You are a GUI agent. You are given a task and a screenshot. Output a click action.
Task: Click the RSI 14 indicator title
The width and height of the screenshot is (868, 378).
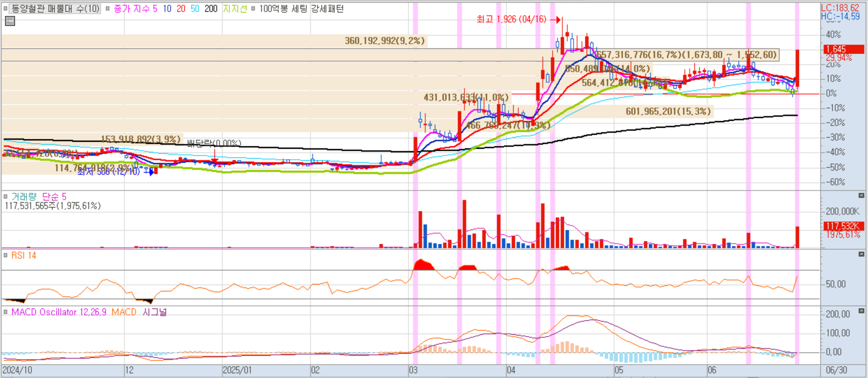(24, 255)
